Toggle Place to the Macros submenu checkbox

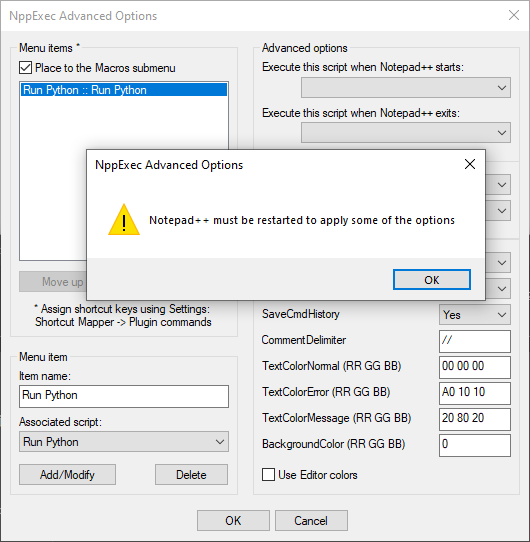pos(25,68)
